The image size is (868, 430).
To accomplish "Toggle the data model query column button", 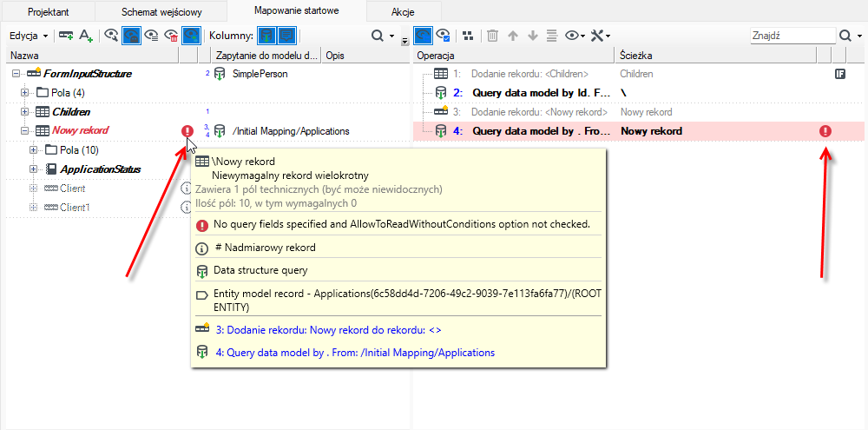I will (x=267, y=36).
